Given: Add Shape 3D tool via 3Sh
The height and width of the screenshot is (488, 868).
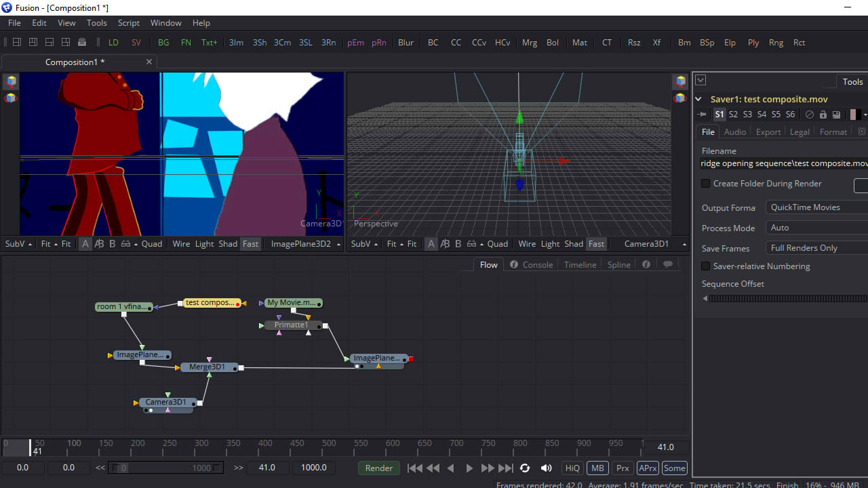Looking at the screenshot, I should (x=260, y=42).
